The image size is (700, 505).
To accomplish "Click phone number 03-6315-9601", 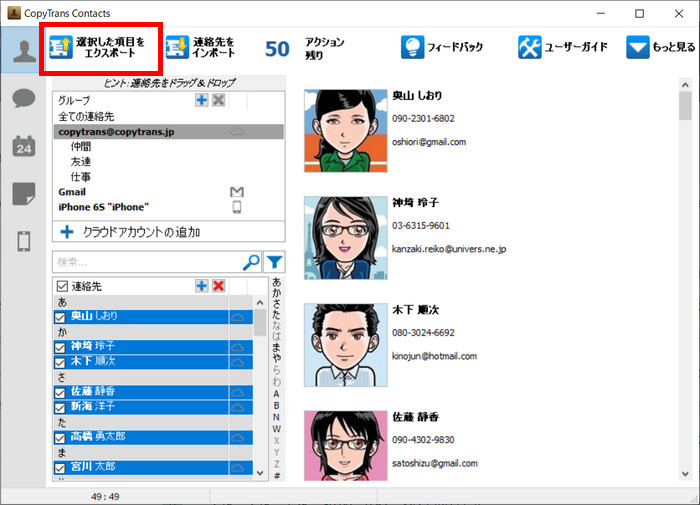I will (421, 225).
